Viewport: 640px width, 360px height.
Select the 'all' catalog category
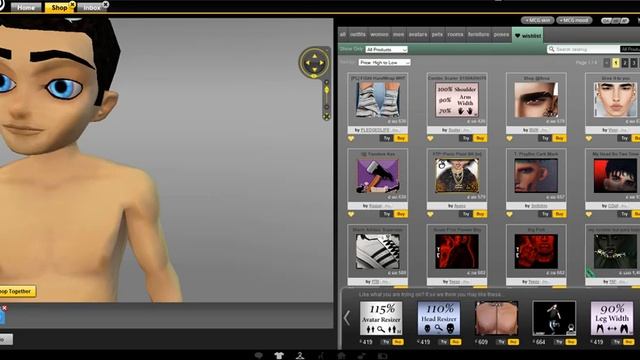click(x=343, y=35)
